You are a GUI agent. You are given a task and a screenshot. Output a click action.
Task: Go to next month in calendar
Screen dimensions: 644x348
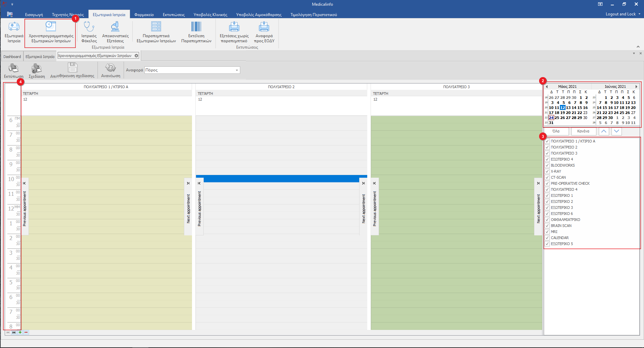[x=636, y=86]
